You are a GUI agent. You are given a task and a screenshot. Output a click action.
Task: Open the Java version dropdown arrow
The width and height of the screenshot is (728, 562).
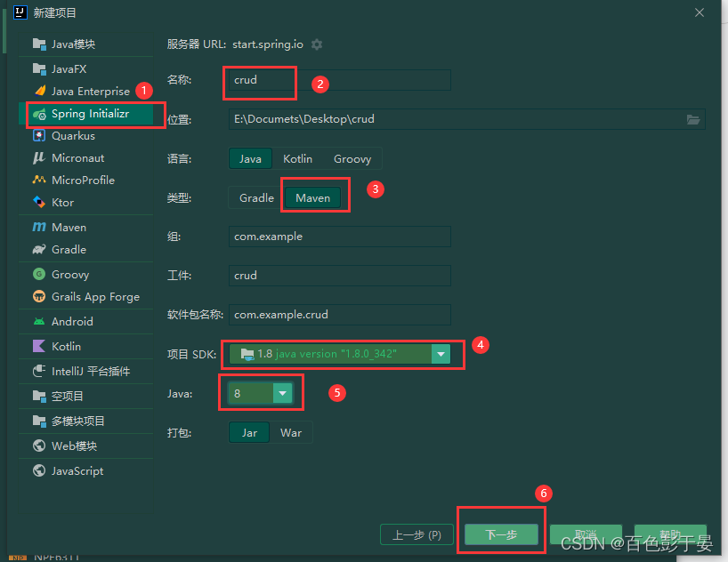282,394
